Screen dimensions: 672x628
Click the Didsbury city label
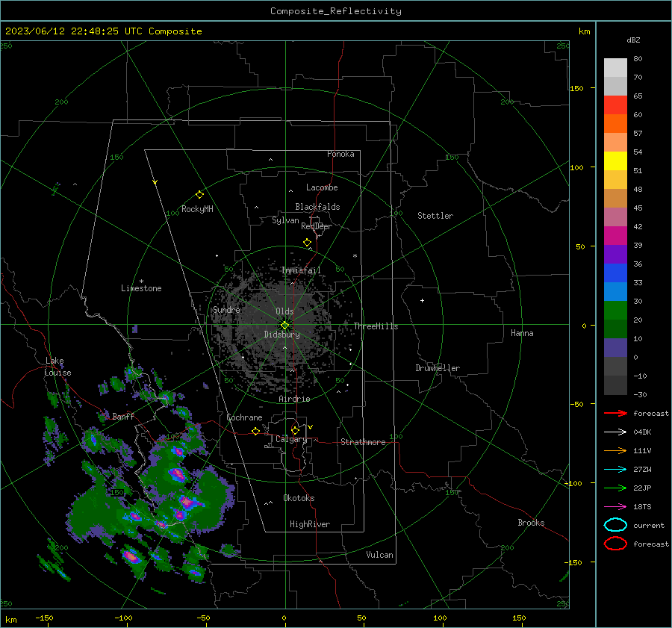pos(282,335)
